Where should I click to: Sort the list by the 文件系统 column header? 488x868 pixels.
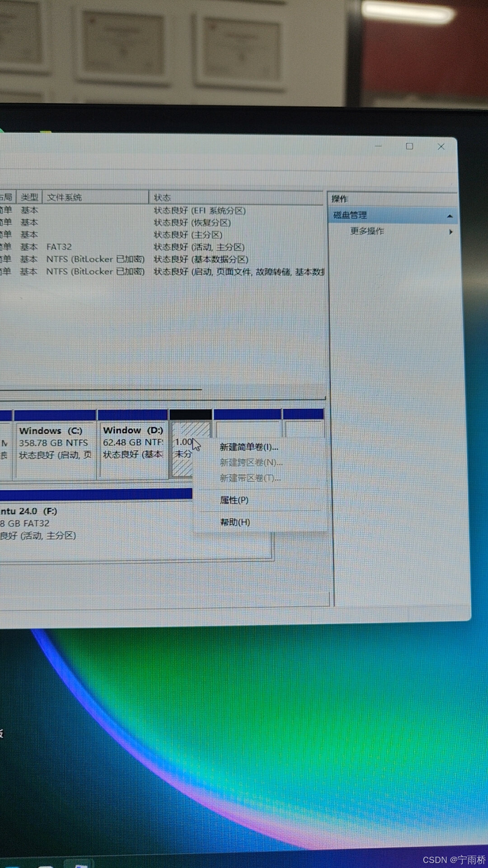96,197
